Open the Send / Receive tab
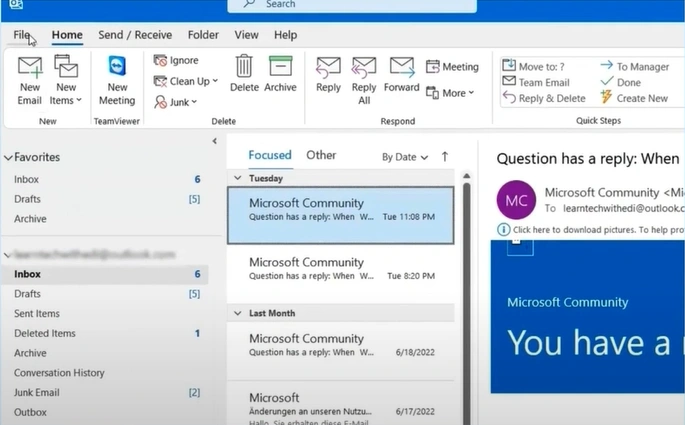 coord(135,35)
